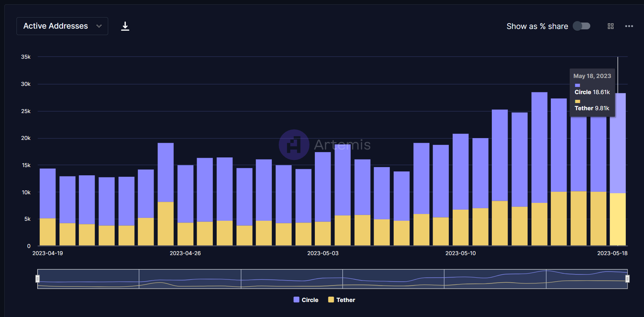Click the 35k y-axis label

point(26,57)
